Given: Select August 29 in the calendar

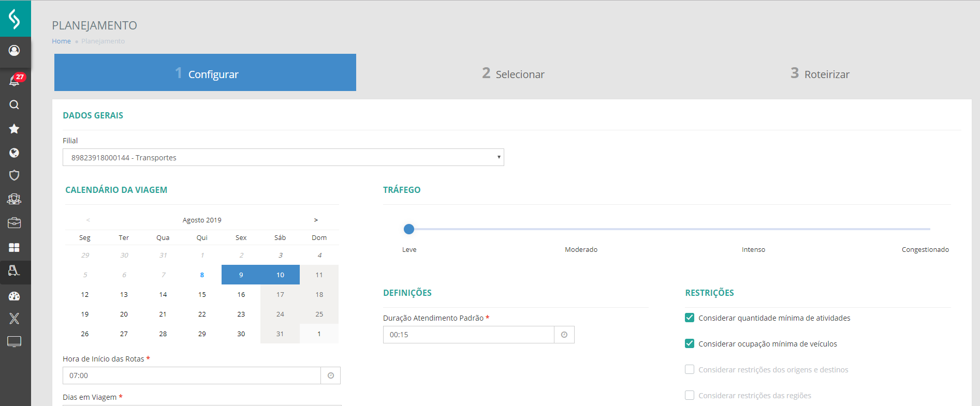Looking at the screenshot, I should click(202, 334).
